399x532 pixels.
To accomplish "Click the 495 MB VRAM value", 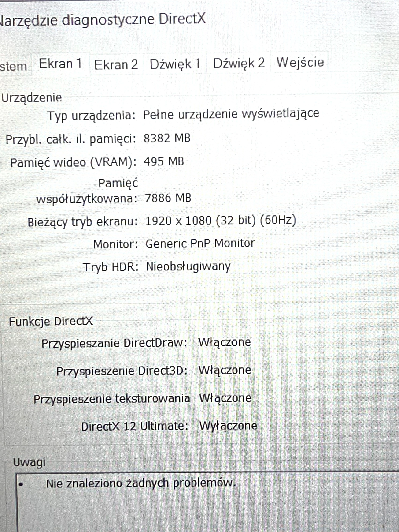I will point(164,162).
